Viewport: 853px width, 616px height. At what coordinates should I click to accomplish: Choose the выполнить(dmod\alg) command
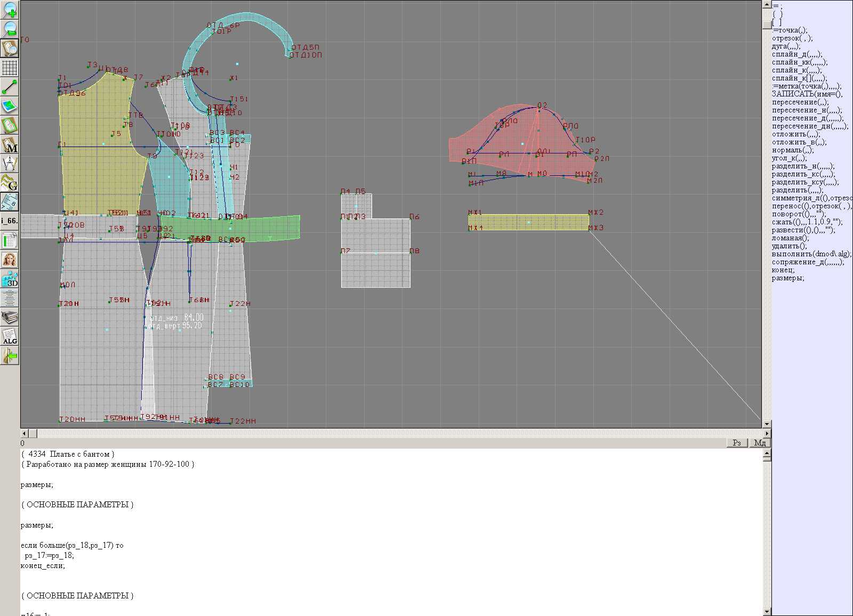click(811, 254)
